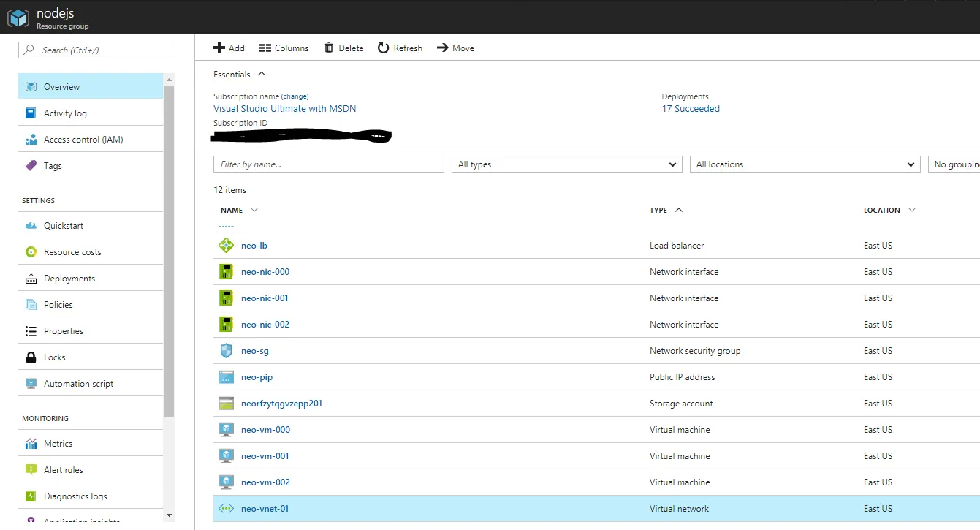
Task: Open the Resource costs menu item
Action: (x=91, y=252)
